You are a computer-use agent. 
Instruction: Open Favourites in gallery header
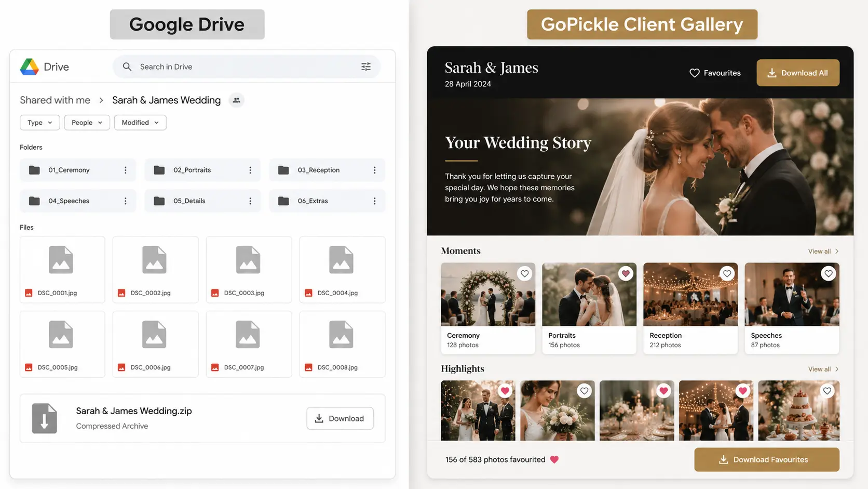click(715, 73)
